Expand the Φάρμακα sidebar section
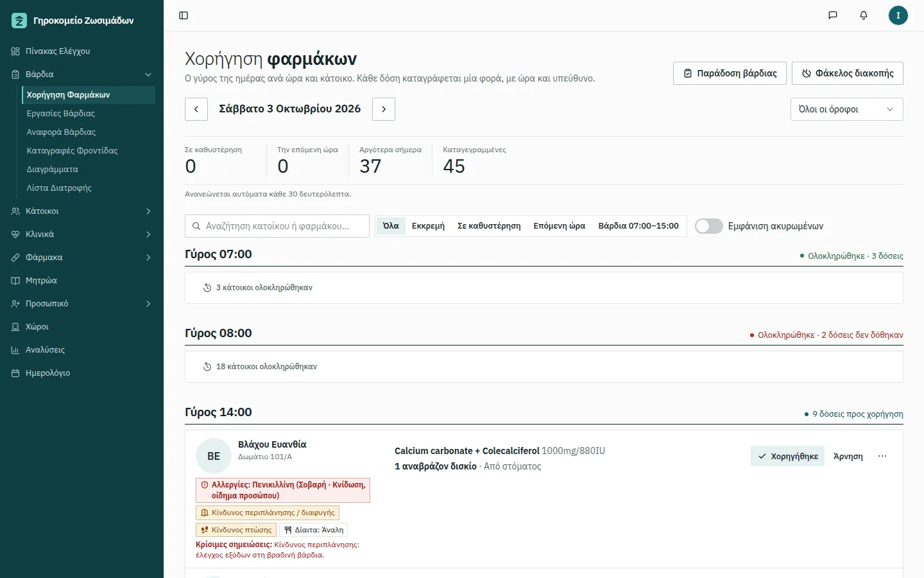This screenshot has height=578, width=924. (x=81, y=258)
